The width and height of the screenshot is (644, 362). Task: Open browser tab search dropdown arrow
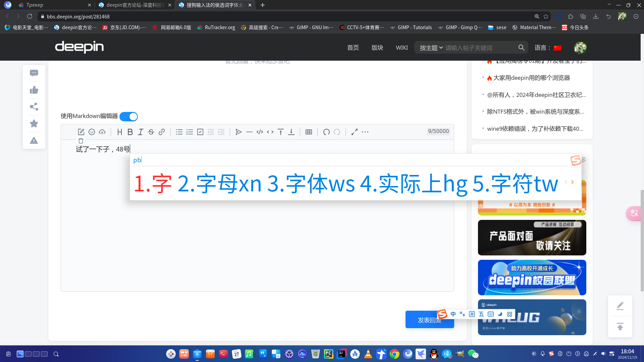(609, 5)
